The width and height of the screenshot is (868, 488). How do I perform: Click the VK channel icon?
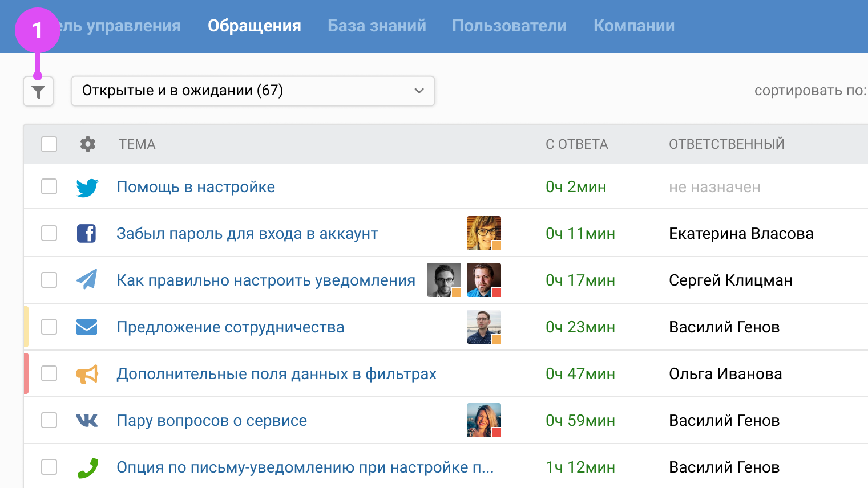tap(87, 421)
